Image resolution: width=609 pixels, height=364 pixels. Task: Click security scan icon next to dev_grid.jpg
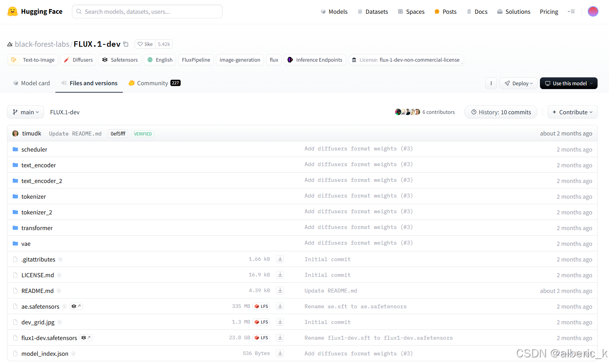60,322
